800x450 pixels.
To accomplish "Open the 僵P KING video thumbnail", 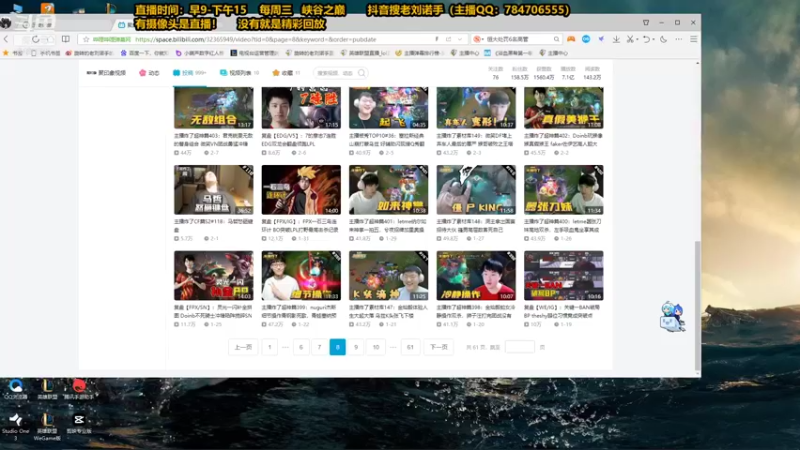I will [476, 189].
